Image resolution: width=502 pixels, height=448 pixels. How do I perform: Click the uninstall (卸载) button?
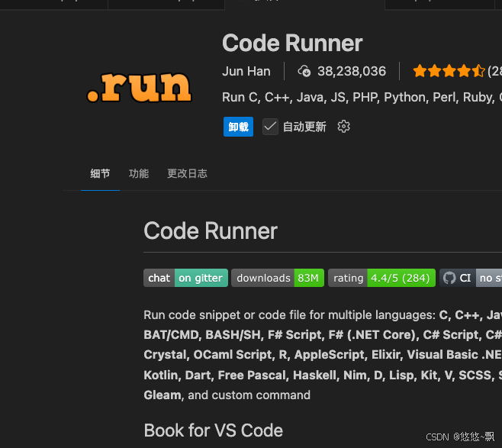coord(238,127)
